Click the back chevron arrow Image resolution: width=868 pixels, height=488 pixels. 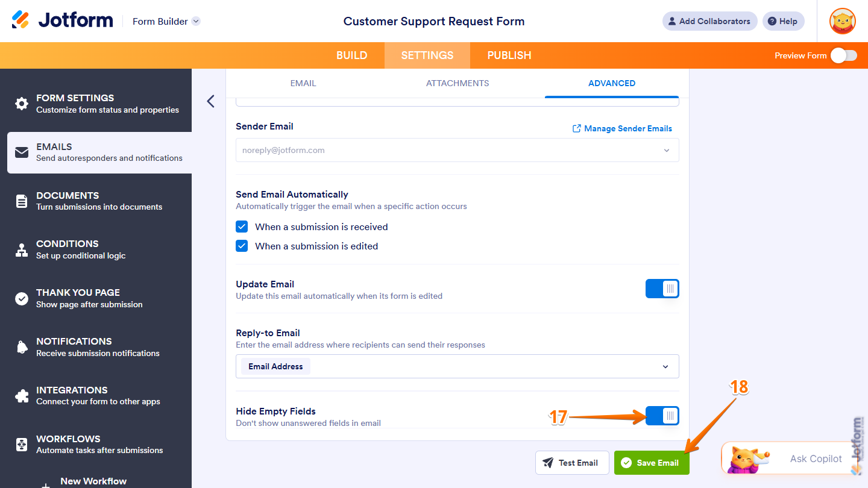coord(210,101)
